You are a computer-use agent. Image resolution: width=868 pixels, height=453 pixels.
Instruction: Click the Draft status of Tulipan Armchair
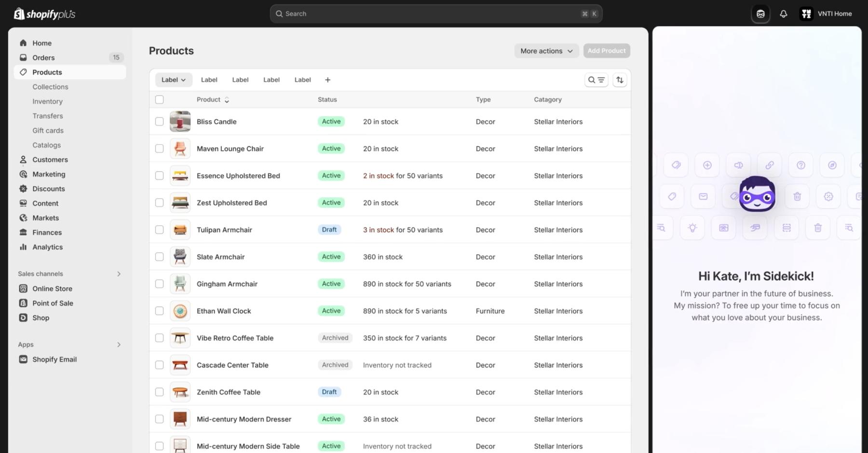pyautogui.click(x=329, y=230)
